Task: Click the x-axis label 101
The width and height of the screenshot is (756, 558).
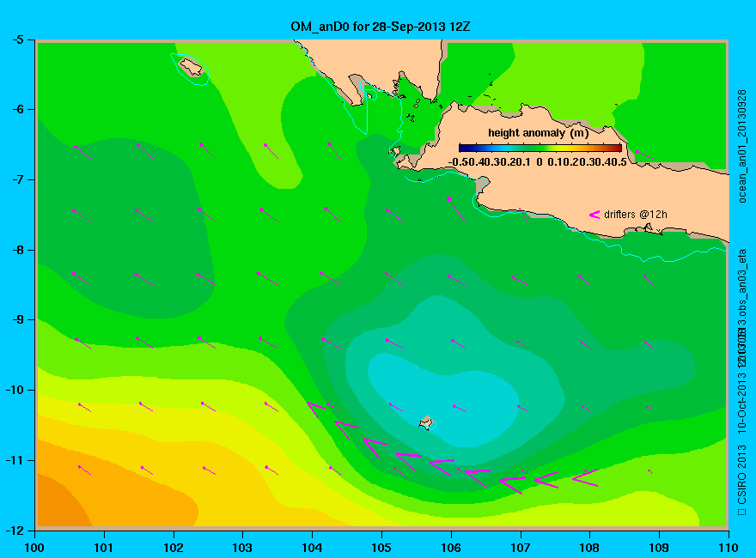Action: (104, 548)
